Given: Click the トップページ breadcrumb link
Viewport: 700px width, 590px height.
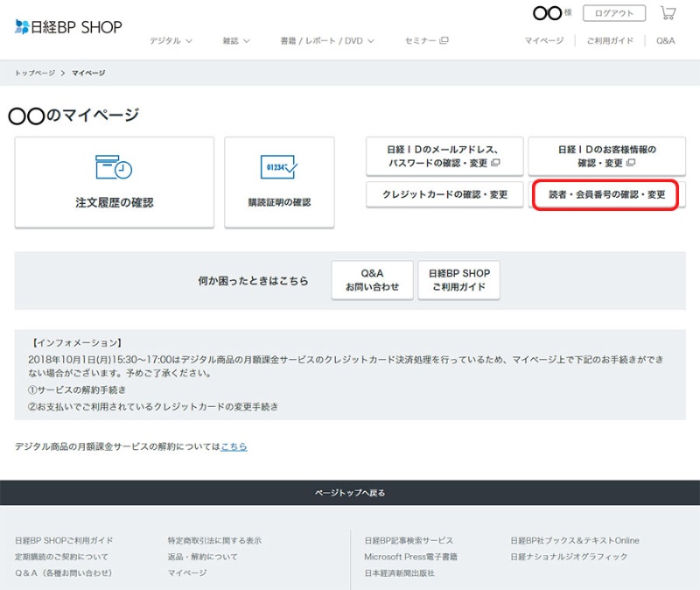Looking at the screenshot, I should 35,73.
